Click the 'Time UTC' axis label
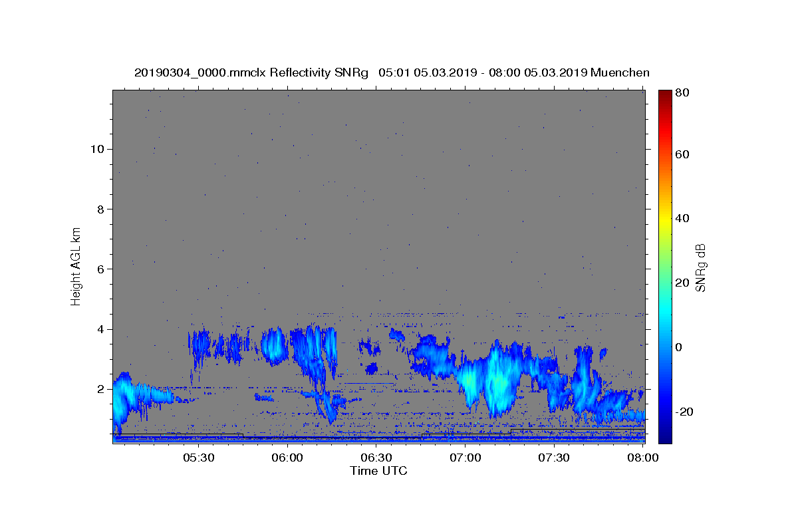 (x=378, y=471)
